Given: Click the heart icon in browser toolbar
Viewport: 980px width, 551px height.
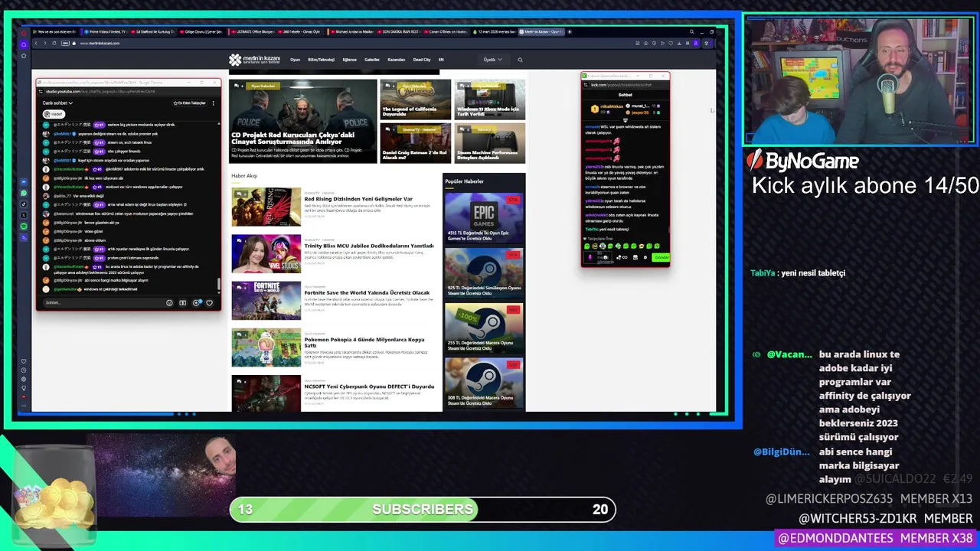Looking at the screenshot, I should (671, 43).
